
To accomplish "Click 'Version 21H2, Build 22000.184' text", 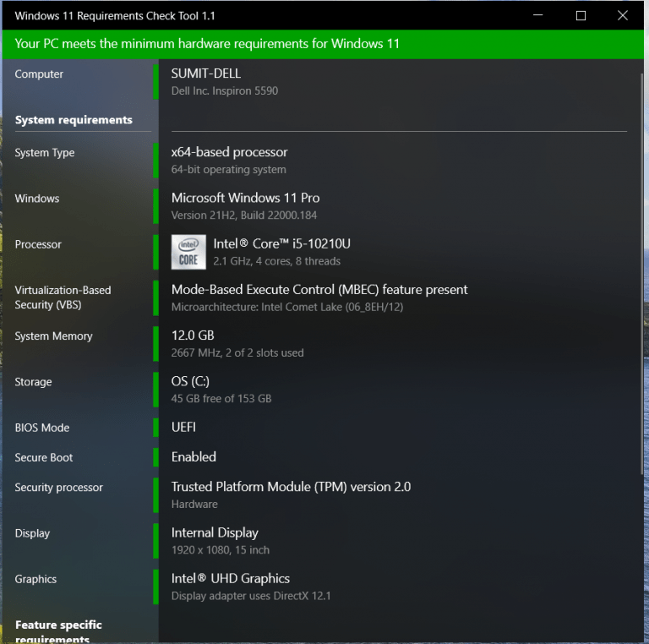I will pos(244,216).
